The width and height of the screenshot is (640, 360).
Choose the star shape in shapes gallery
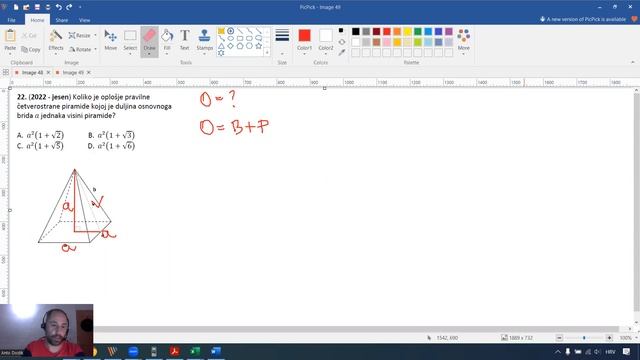tap(258, 46)
